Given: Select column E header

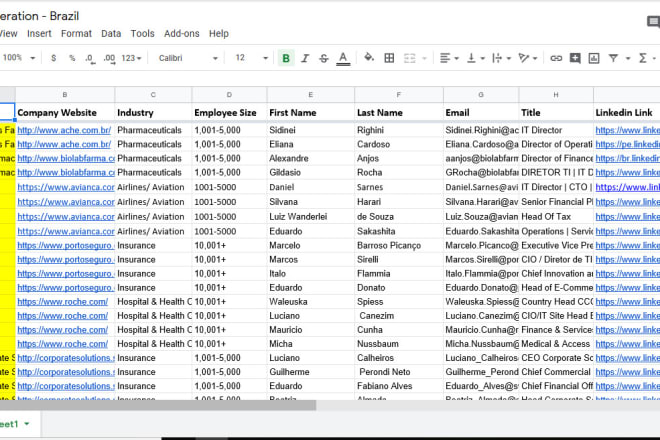Looking at the screenshot, I should pos(311,95).
